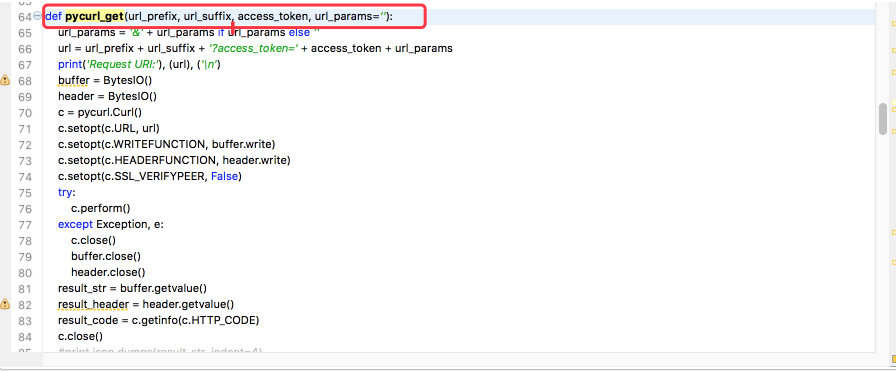Click the warning icon beside line 82
Viewport: 896px width, 371px height.
coord(5,304)
